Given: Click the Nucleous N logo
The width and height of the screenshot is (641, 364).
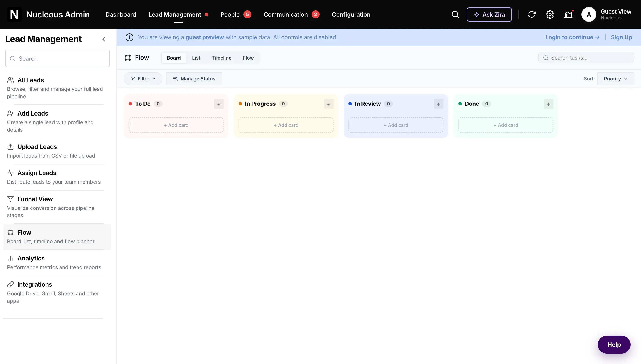Looking at the screenshot, I should click(x=14, y=15).
